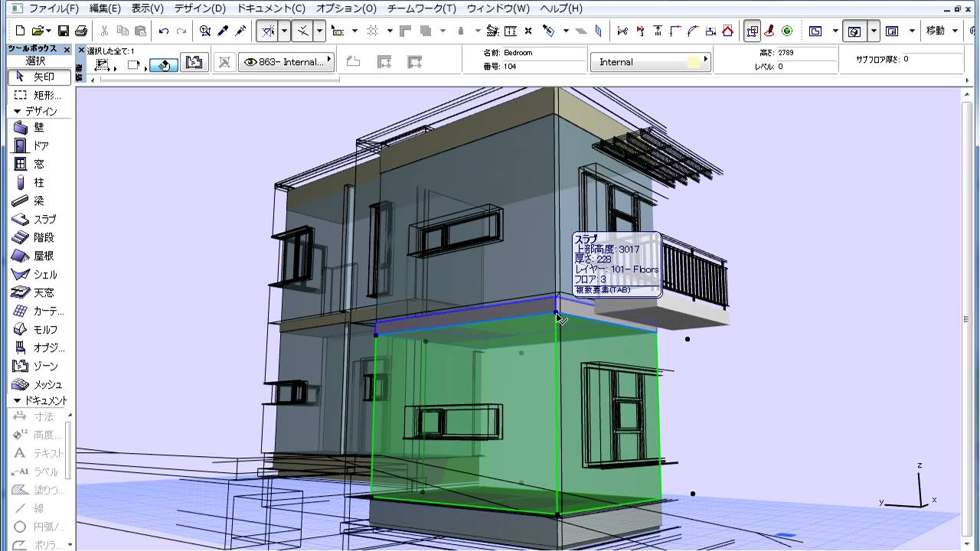The image size is (980, 551).
Task: Select the Roof (屋根) tool
Action: coord(39,256)
